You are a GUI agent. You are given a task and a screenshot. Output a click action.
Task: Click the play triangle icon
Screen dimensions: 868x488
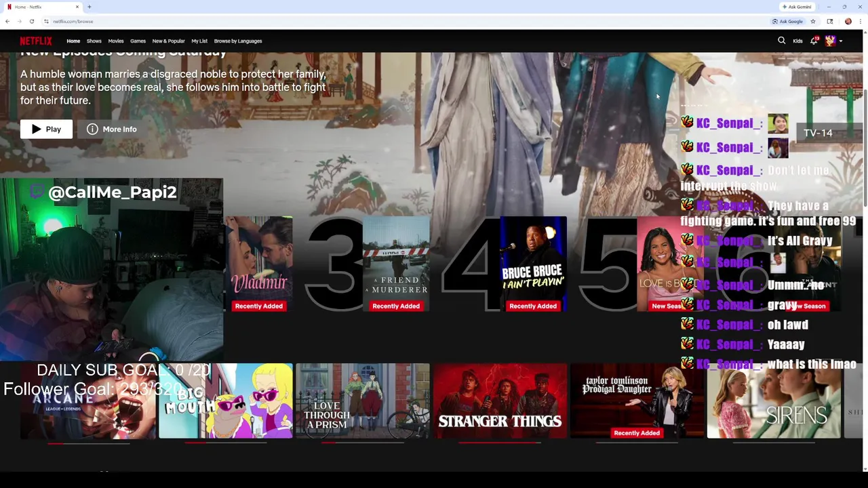[36, 129]
